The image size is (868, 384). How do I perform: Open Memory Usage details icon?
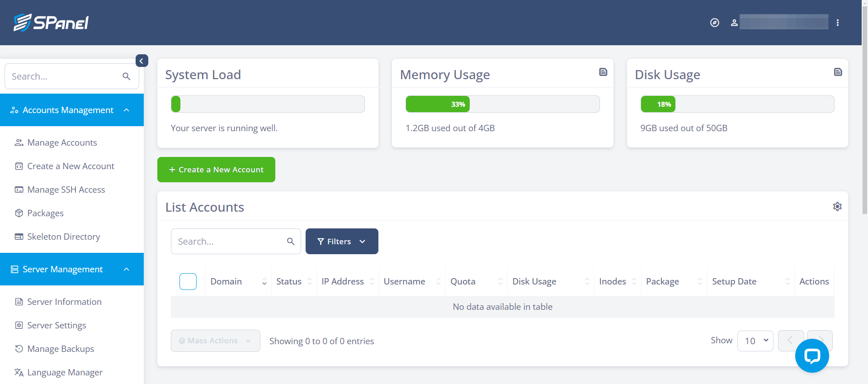coord(603,72)
